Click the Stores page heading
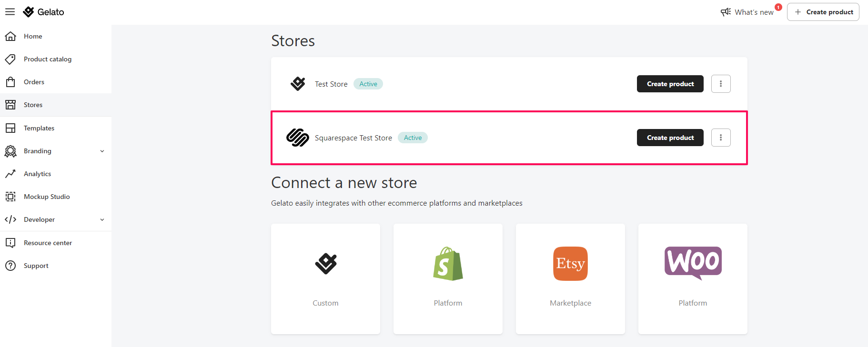 click(293, 41)
